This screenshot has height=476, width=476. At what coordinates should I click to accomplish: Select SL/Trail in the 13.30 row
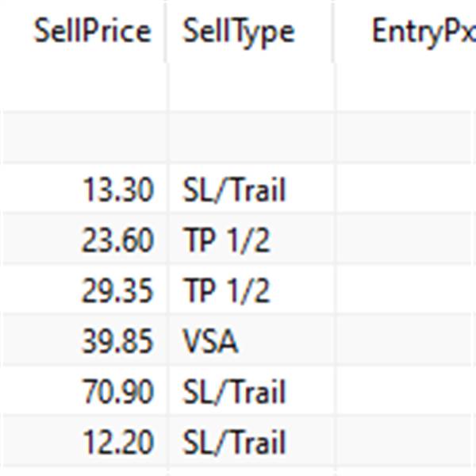click(x=233, y=190)
